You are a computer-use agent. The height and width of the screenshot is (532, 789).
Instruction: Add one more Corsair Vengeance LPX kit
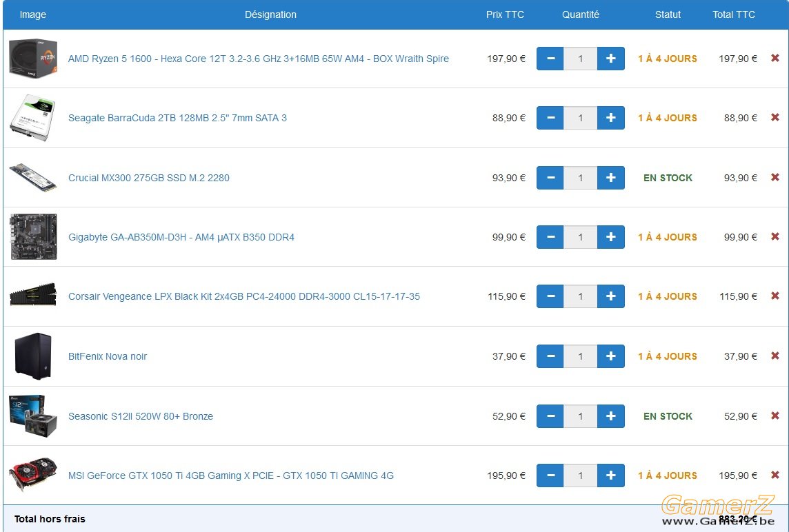(x=611, y=296)
